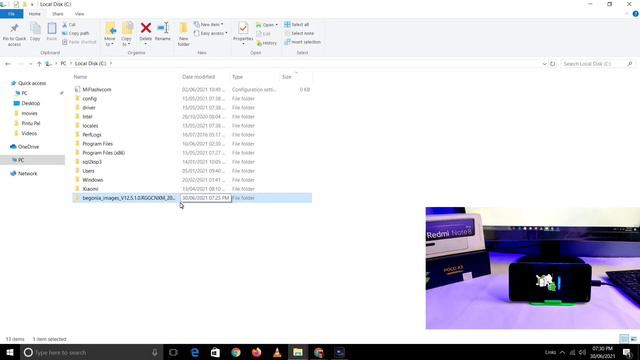Click the Refresh button
640x360 pixels.
[553, 64]
